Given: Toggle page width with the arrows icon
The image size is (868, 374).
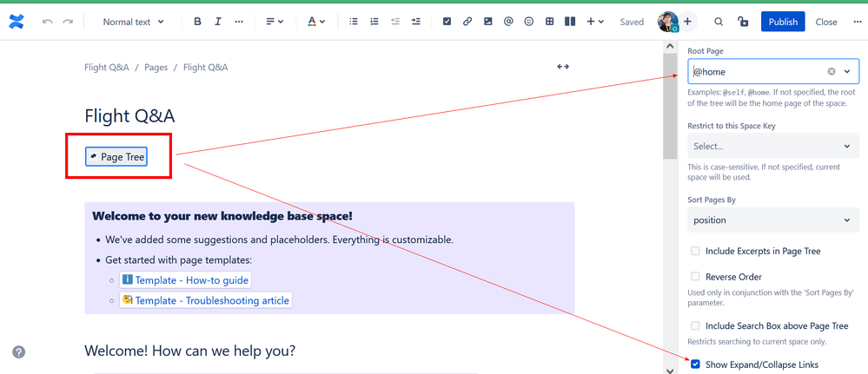Looking at the screenshot, I should (x=563, y=67).
